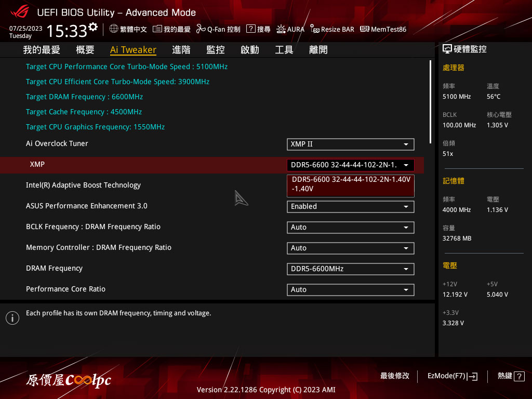Toggle Resize BAR setting
Image resolution: width=532 pixels, height=399 pixels.
coord(332,29)
